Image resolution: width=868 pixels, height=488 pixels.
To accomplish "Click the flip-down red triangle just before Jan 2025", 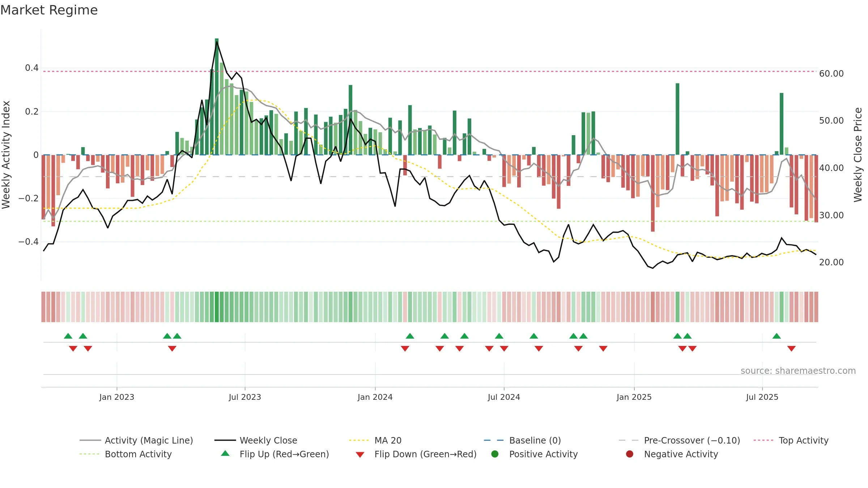I will [x=603, y=348].
